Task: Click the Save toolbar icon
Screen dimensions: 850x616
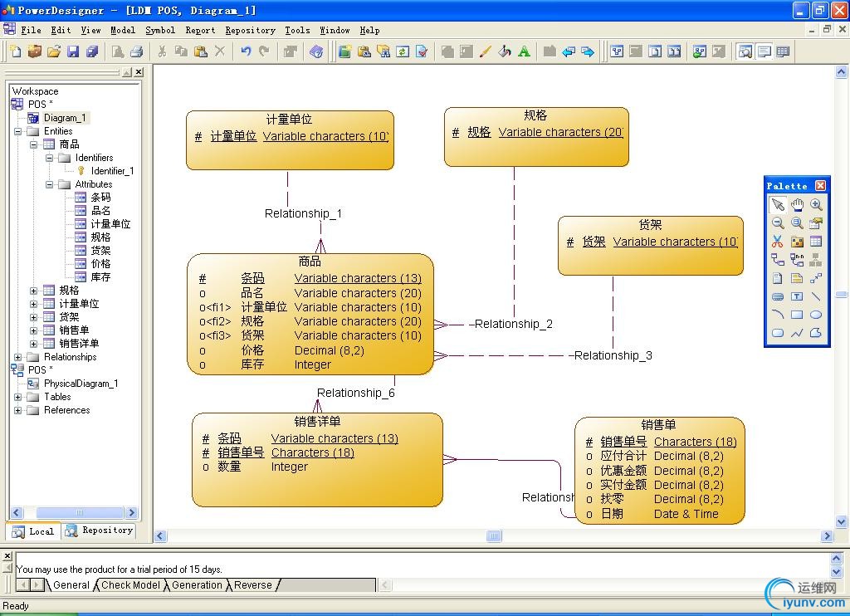Action: pyautogui.click(x=73, y=51)
